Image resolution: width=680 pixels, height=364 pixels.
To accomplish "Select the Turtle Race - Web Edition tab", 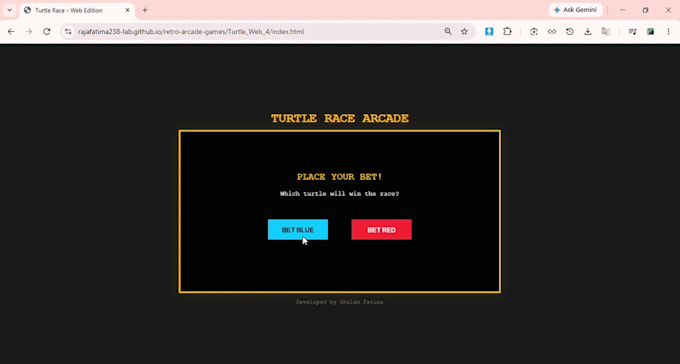I will click(x=77, y=10).
